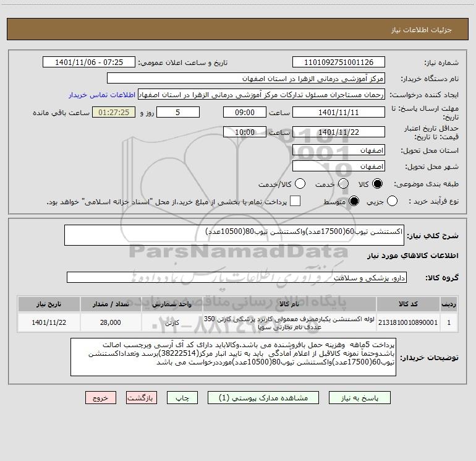Click the announcement date field 1401/11/06 - 07:25
Image resolution: width=476 pixels, height=461 pixels.
point(89,62)
